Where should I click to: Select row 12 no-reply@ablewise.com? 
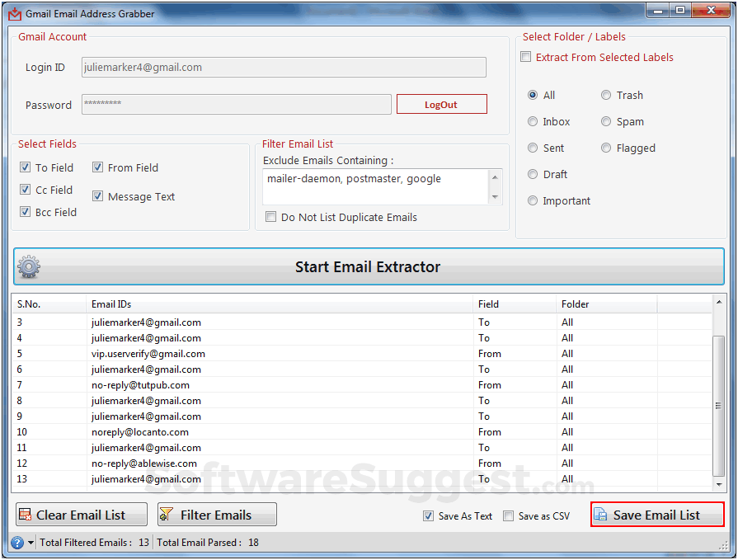tap(362, 463)
